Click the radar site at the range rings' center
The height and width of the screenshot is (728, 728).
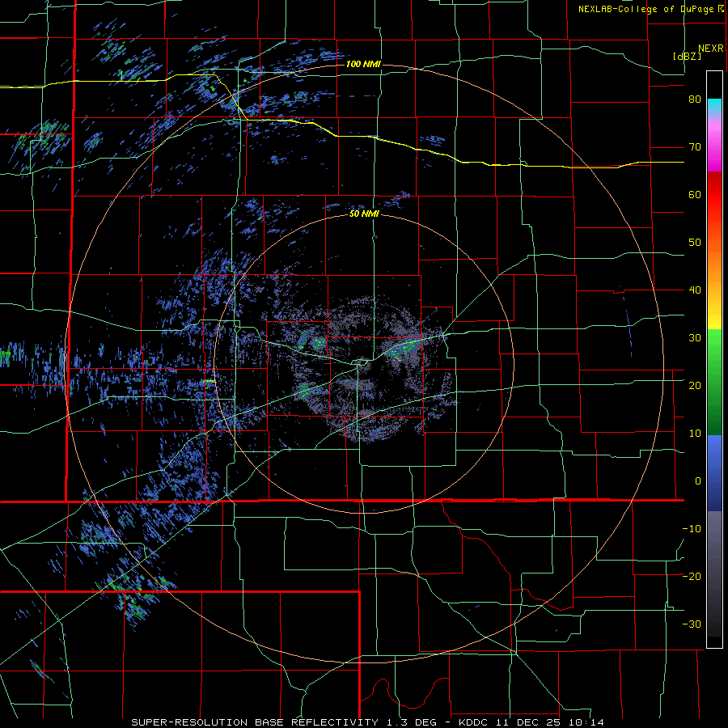(363, 363)
